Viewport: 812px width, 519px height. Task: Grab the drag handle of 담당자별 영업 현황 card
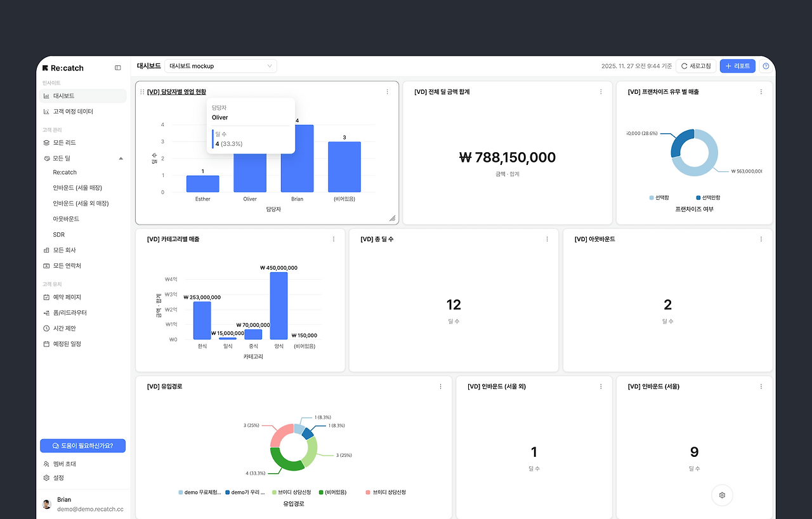(142, 92)
